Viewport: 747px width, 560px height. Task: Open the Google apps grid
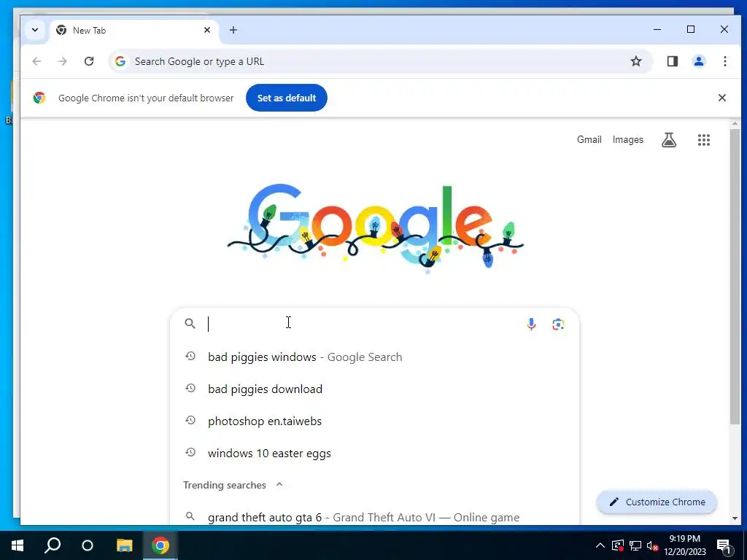point(704,140)
